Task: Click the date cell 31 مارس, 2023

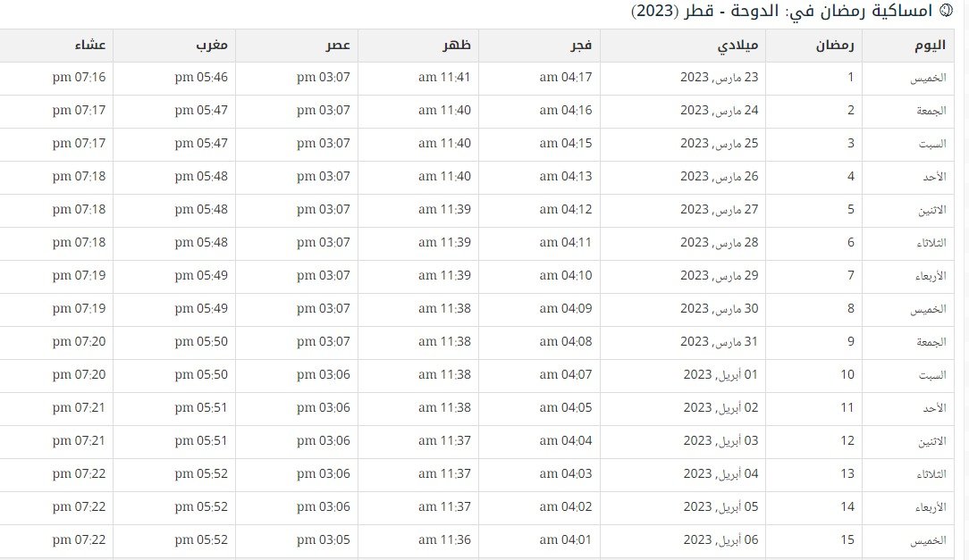Action: (719, 341)
